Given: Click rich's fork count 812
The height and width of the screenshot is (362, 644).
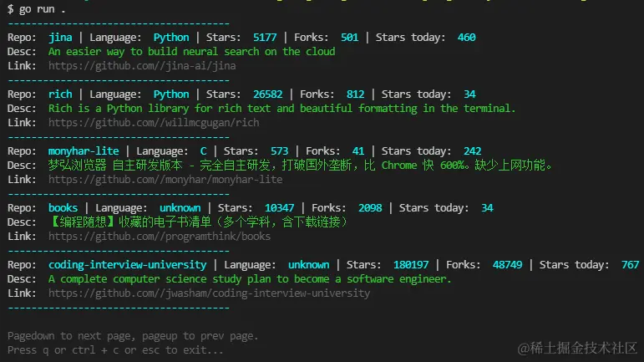Looking at the screenshot, I should pyautogui.click(x=355, y=94).
